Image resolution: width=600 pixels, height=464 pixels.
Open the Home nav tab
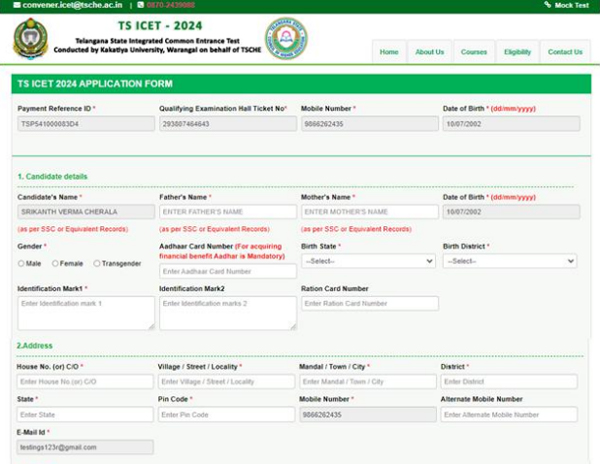[x=389, y=52]
